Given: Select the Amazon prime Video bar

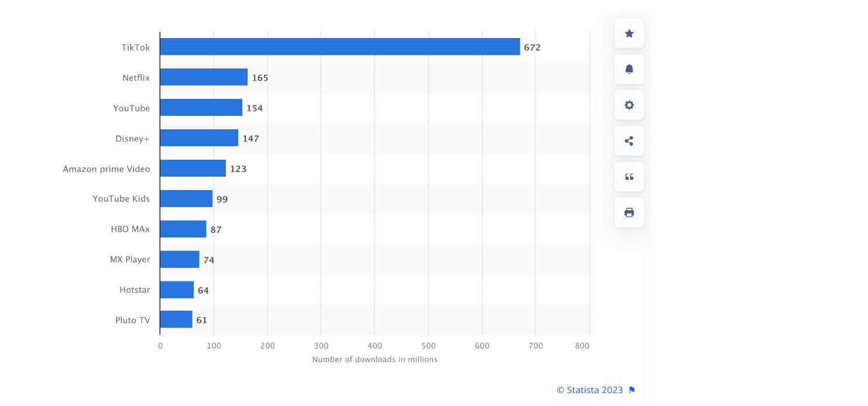Looking at the screenshot, I should tap(193, 168).
